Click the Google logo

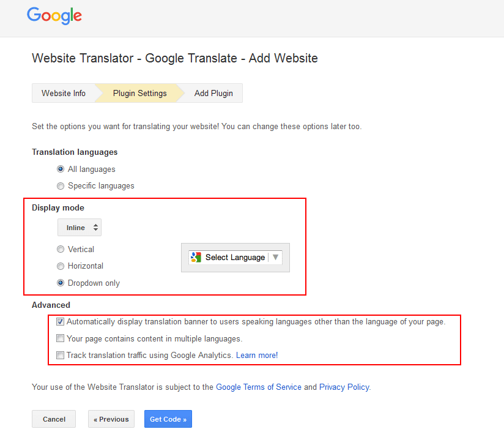[54, 16]
